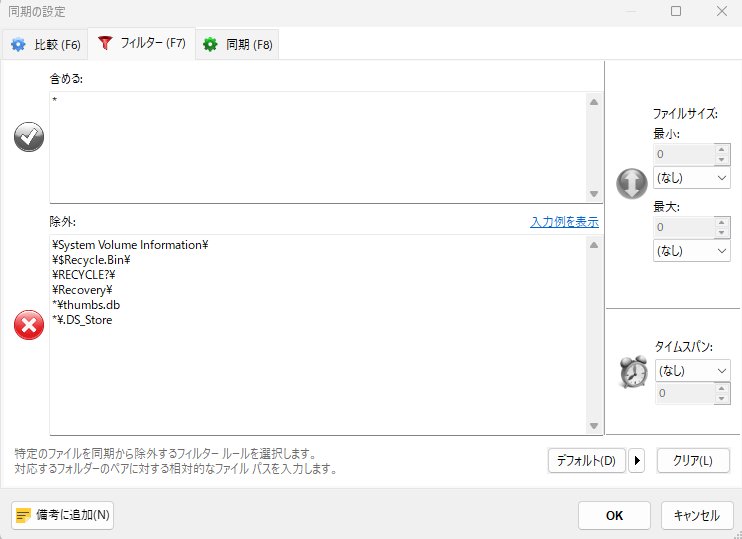
Task: Click the 最大 size number field
Action: 684,227
